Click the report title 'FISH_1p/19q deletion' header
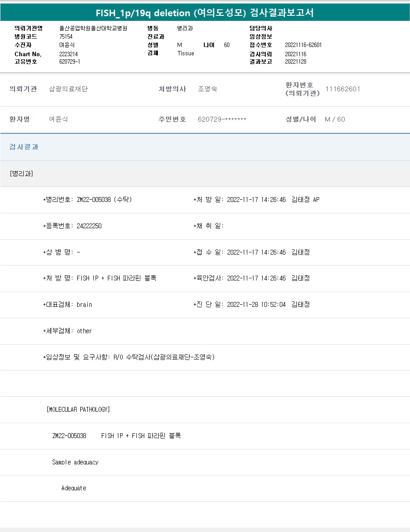Screen dimensions: 410x532 coord(204,13)
